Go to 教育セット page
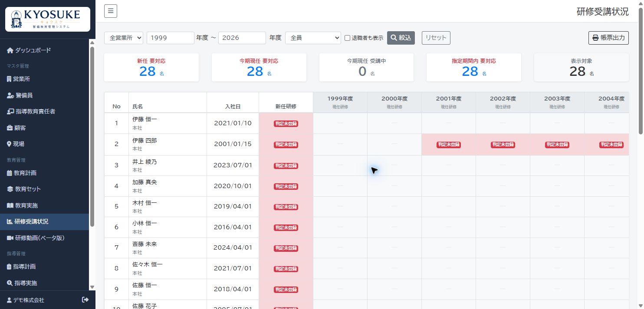The image size is (644, 309). (x=24, y=189)
